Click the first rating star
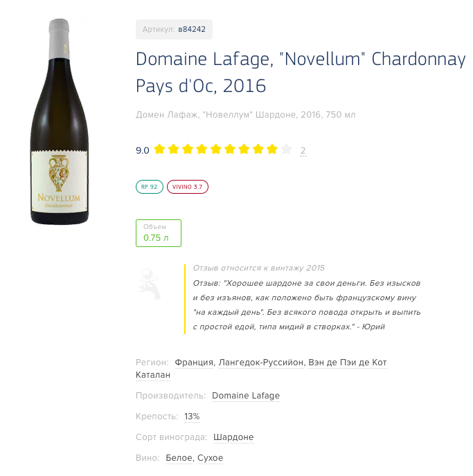 coord(159,149)
